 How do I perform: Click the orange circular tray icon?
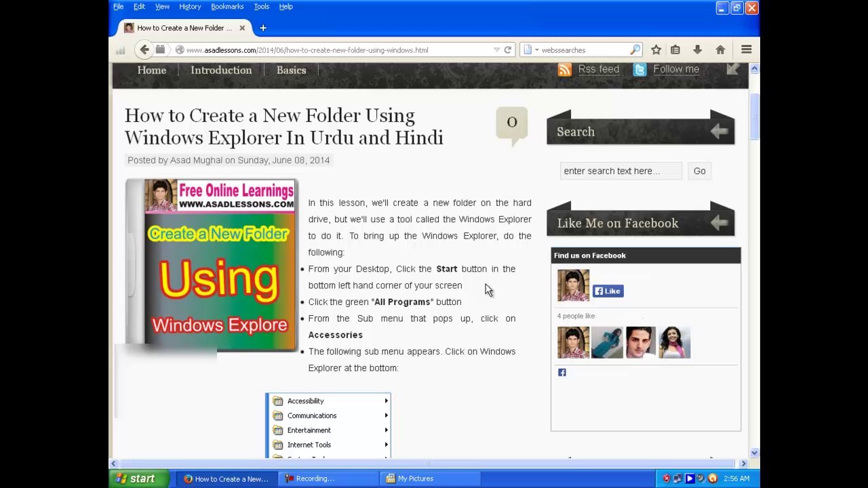(713, 479)
